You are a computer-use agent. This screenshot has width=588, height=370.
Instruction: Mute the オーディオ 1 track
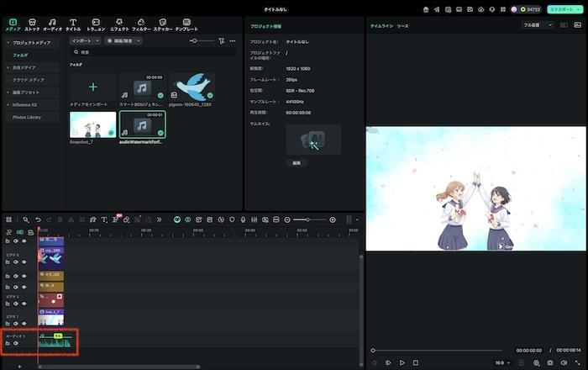pos(15,343)
